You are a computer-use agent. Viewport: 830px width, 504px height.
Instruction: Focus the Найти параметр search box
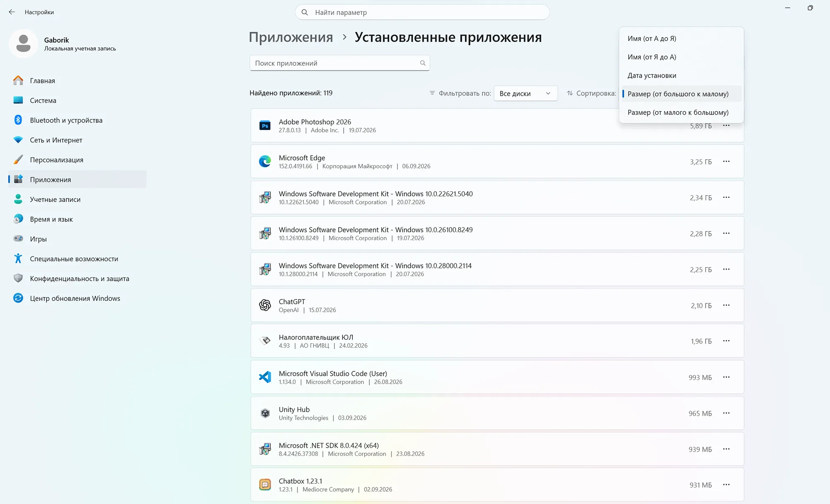[422, 12]
